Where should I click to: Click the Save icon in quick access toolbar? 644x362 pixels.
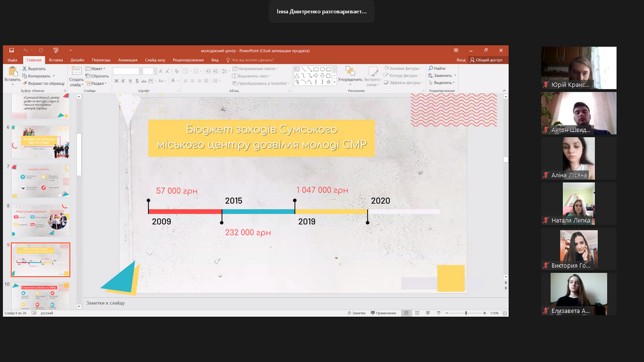[x=11, y=50]
